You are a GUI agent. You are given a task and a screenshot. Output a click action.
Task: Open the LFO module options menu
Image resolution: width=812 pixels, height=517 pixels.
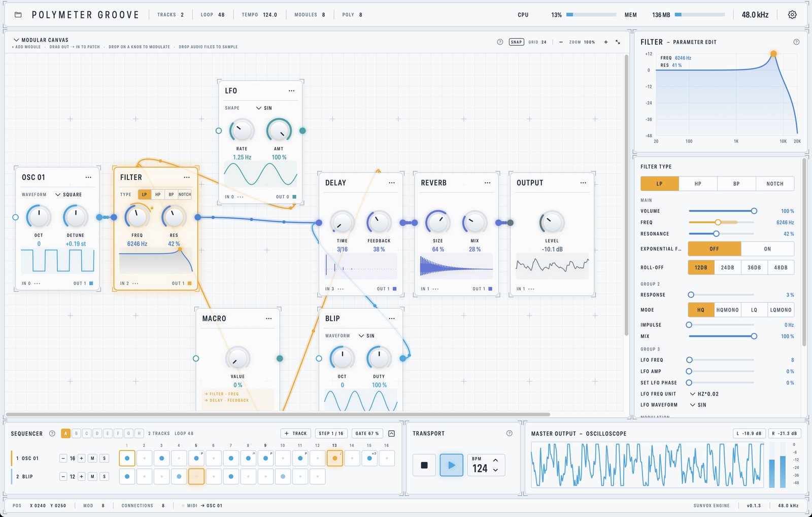[291, 91]
